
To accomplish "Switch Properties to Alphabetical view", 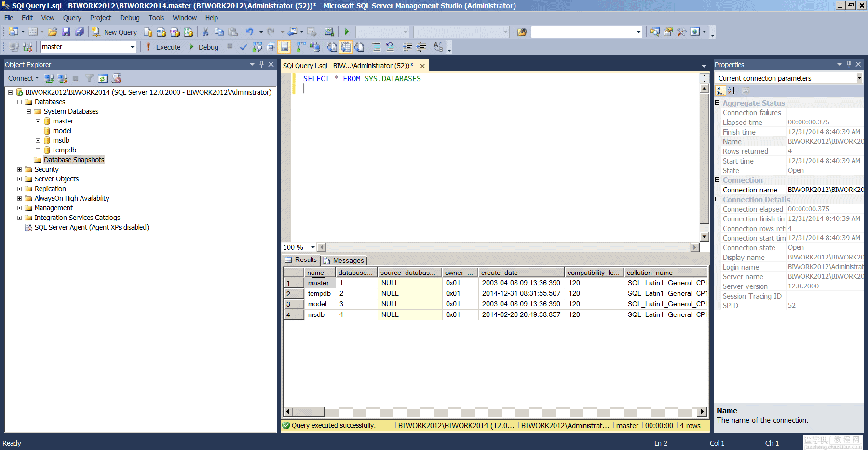I will [x=732, y=90].
